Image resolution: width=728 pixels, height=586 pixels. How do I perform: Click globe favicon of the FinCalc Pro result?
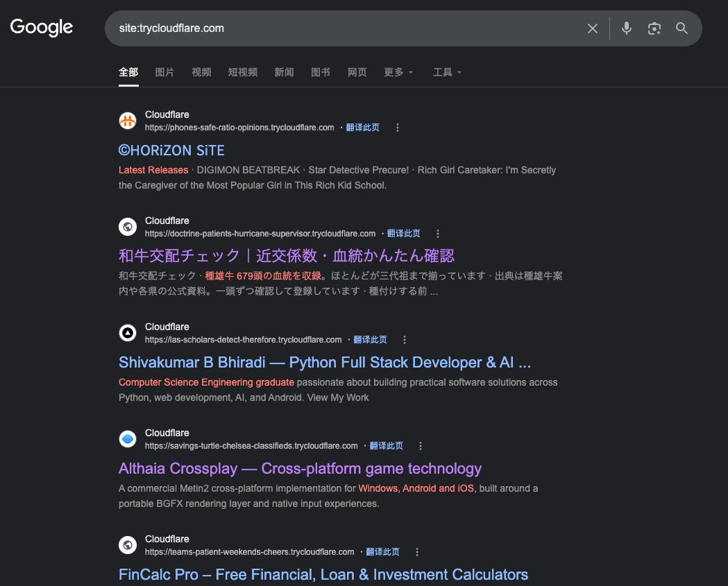point(128,544)
